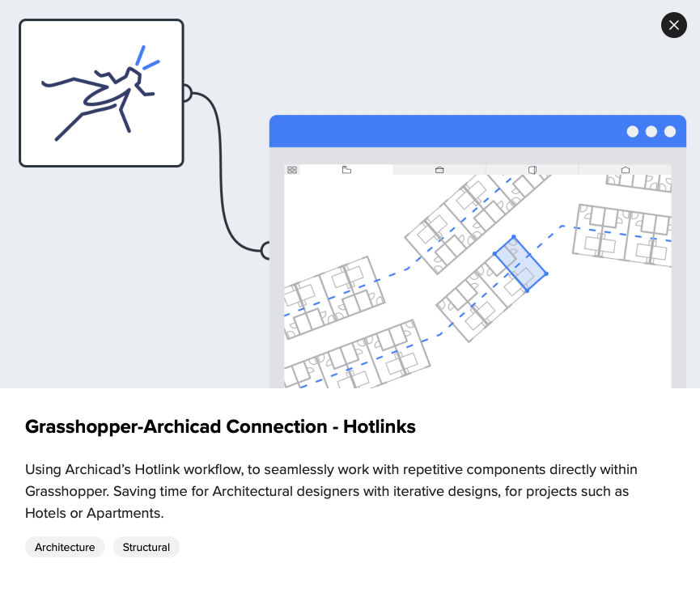Switch to the elevation house tab icon

coord(626,170)
